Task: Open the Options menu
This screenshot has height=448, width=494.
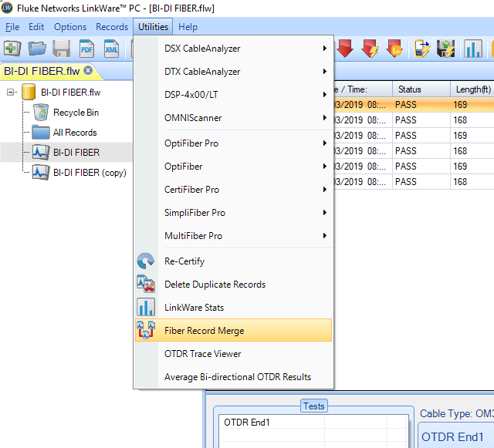Action: (70, 27)
